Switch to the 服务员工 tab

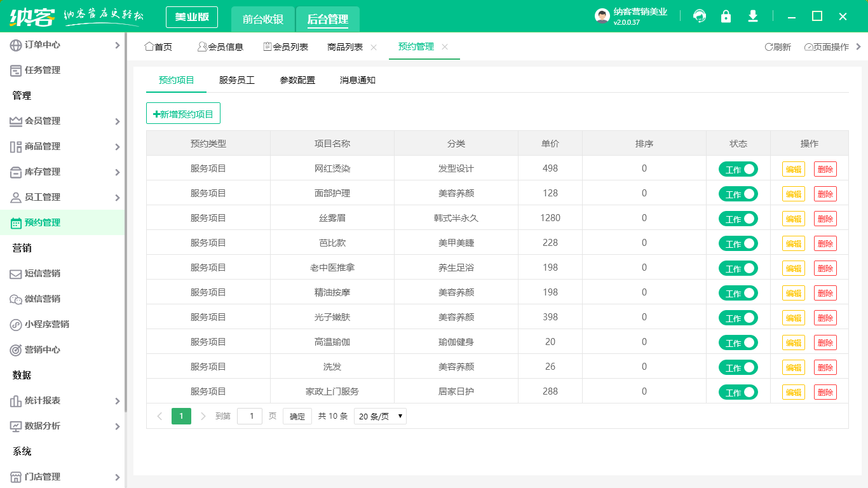pos(236,80)
